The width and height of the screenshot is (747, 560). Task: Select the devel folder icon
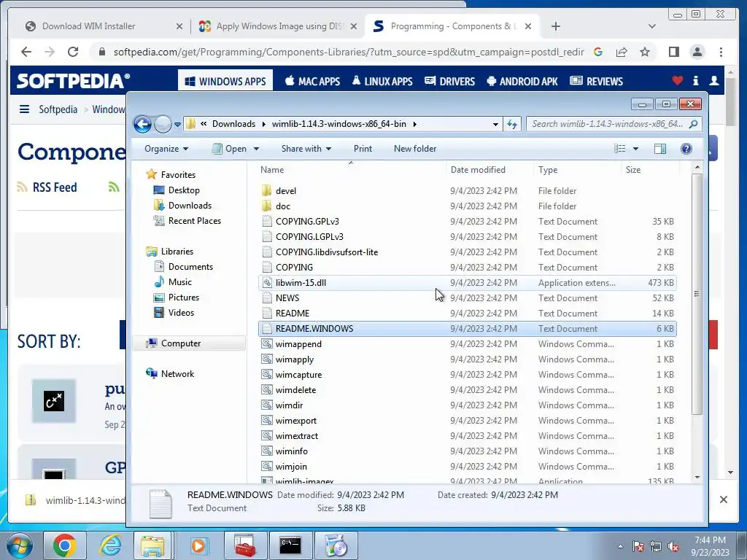tap(267, 191)
